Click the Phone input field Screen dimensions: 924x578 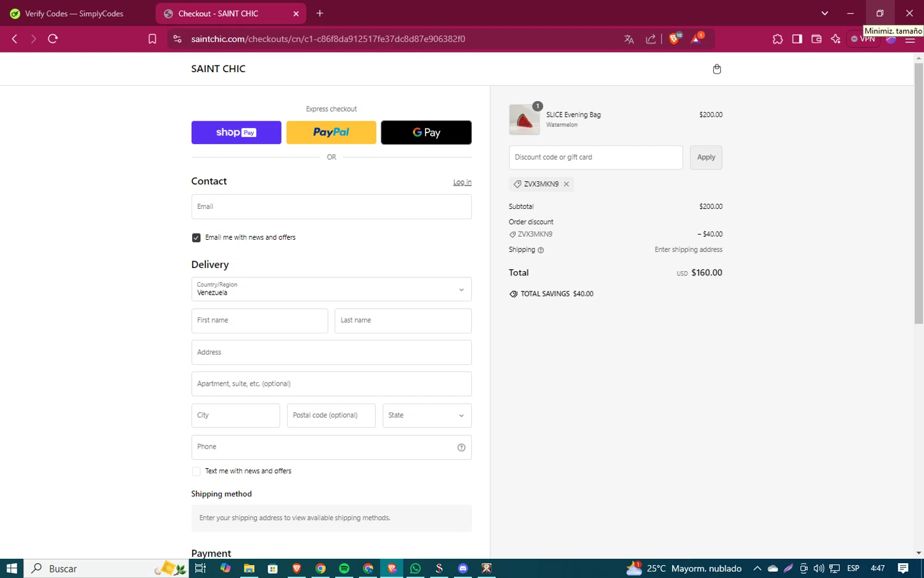coord(331,447)
